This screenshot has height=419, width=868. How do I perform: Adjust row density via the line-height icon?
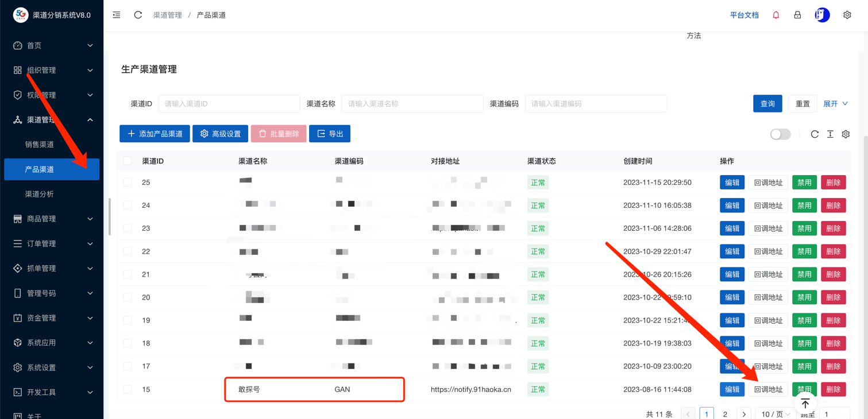[x=830, y=134]
